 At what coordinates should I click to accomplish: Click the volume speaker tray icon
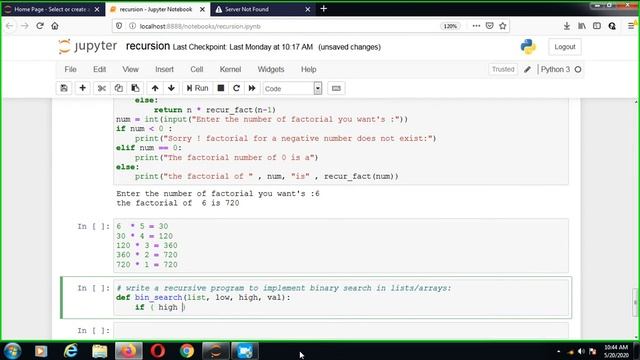pos(581,351)
